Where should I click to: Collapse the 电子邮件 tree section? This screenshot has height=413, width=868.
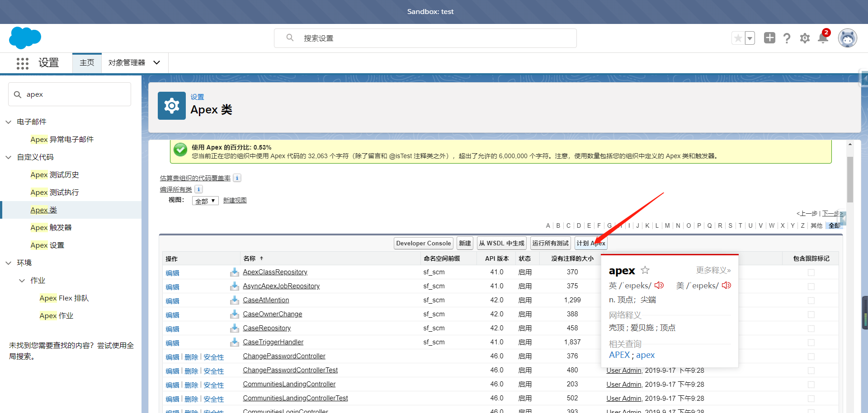point(8,122)
